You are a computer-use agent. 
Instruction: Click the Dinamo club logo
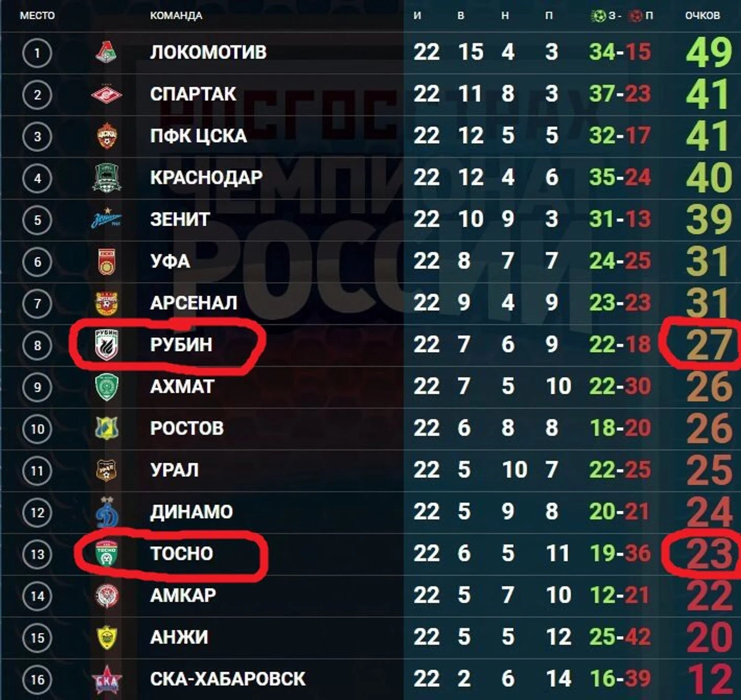pos(107,512)
